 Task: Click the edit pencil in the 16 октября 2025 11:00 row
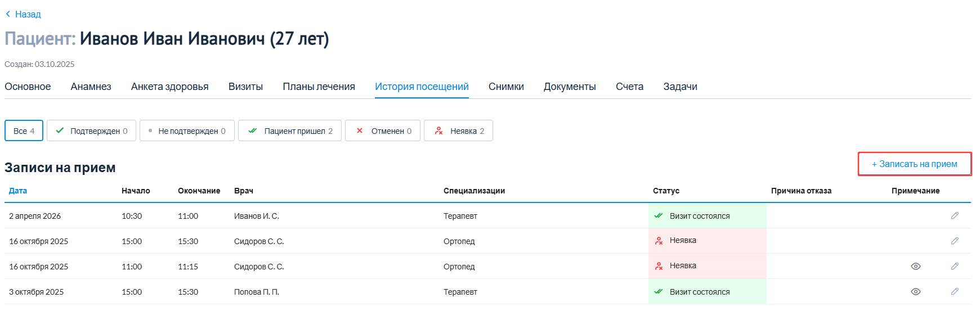tap(955, 267)
